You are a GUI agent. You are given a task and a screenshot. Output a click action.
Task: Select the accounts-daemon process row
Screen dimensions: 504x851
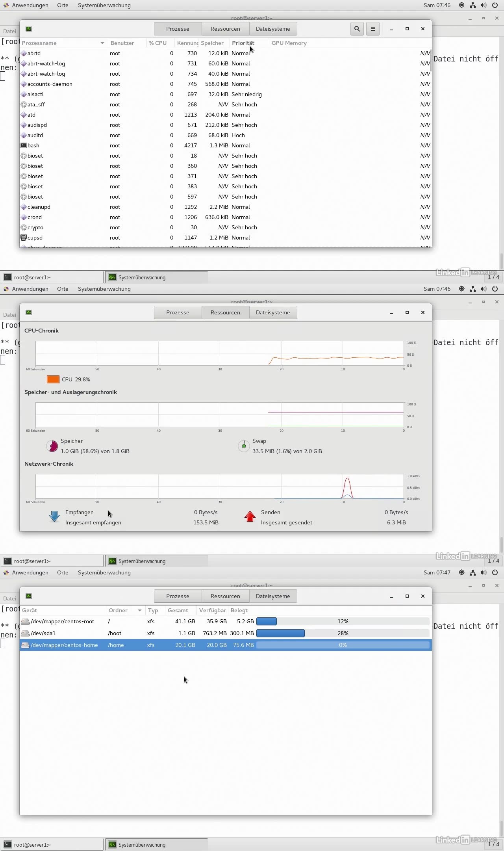point(50,84)
